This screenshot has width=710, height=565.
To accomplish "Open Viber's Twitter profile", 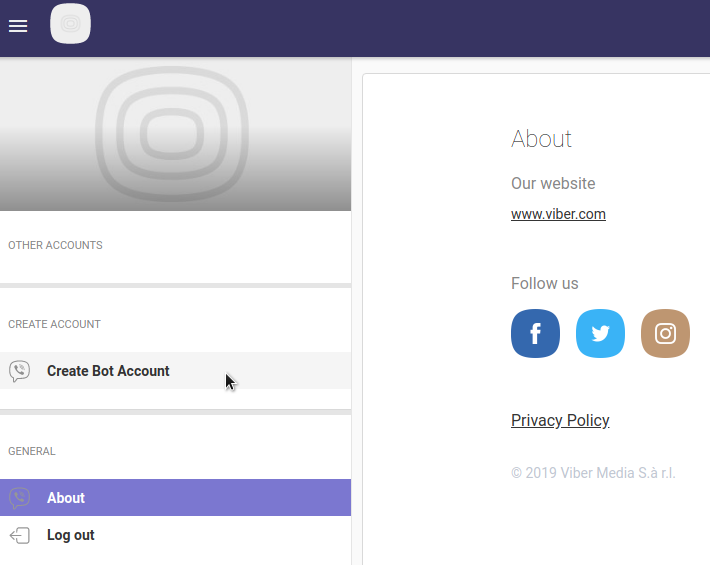I will pos(600,334).
